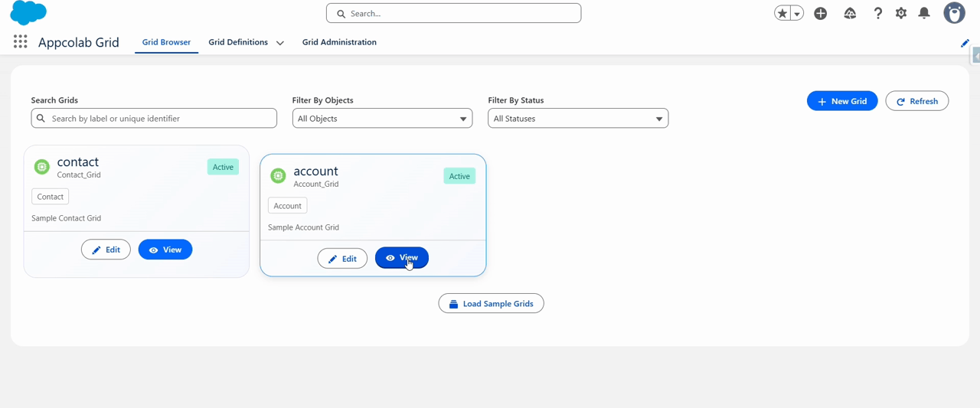Click the account grid green icon

[x=278, y=176]
